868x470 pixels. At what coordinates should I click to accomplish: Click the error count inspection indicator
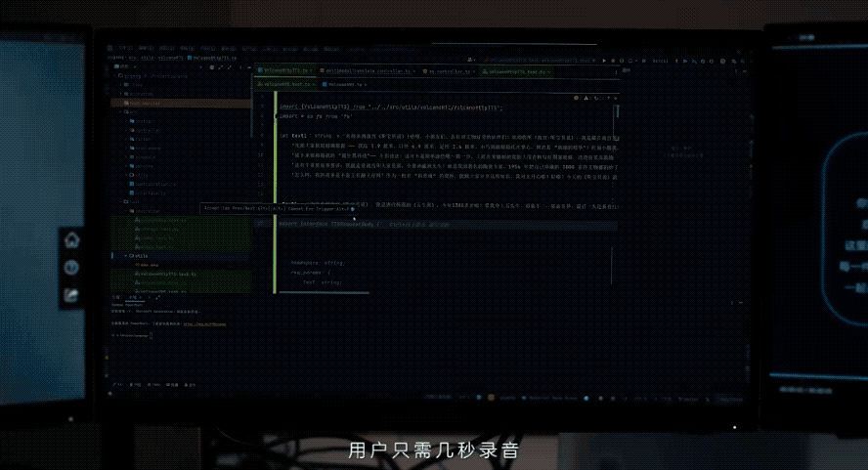577,98
